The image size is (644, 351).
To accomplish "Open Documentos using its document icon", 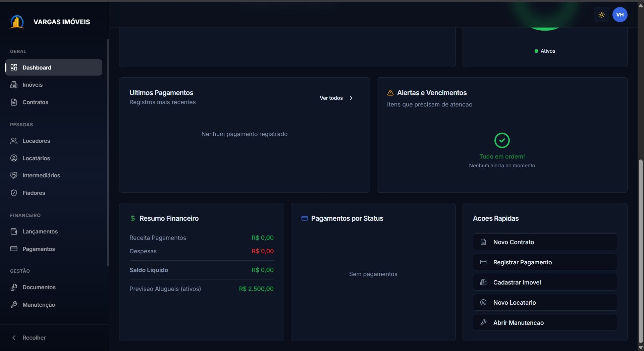I will click(x=14, y=287).
